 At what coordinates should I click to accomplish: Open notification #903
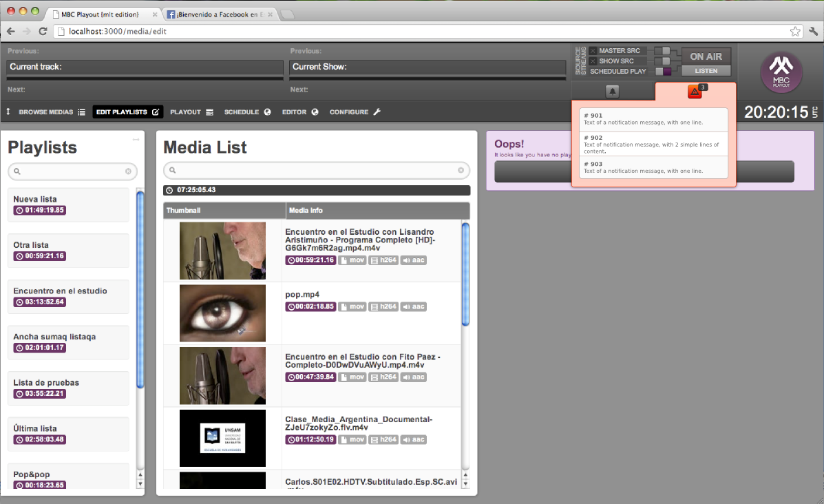pyautogui.click(x=653, y=167)
